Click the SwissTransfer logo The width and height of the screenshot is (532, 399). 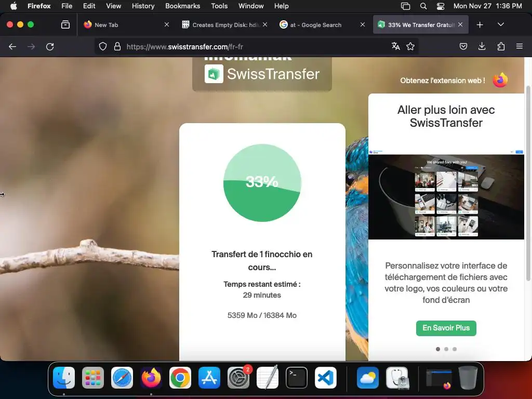click(x=262, y=74)
